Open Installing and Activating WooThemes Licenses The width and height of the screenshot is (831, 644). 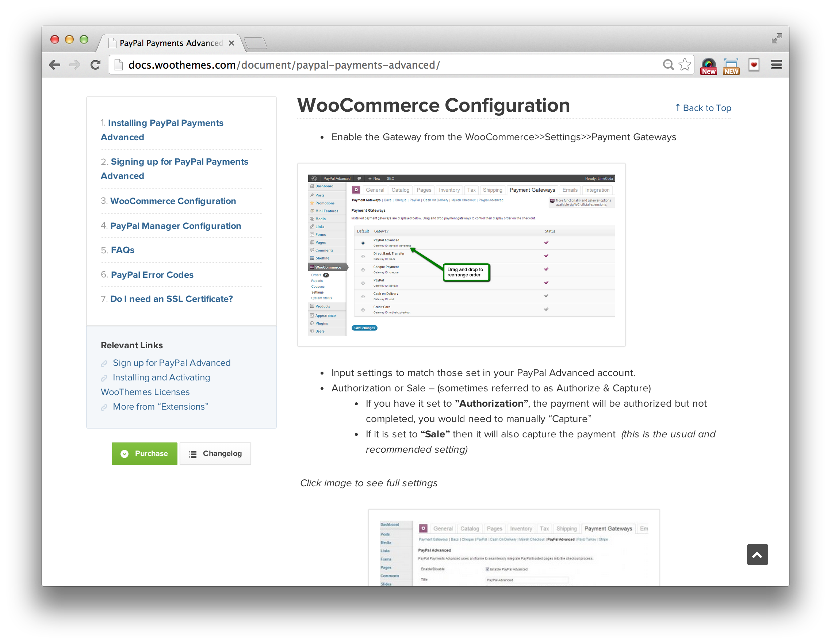pyautogui.click(x=155, y=385)
